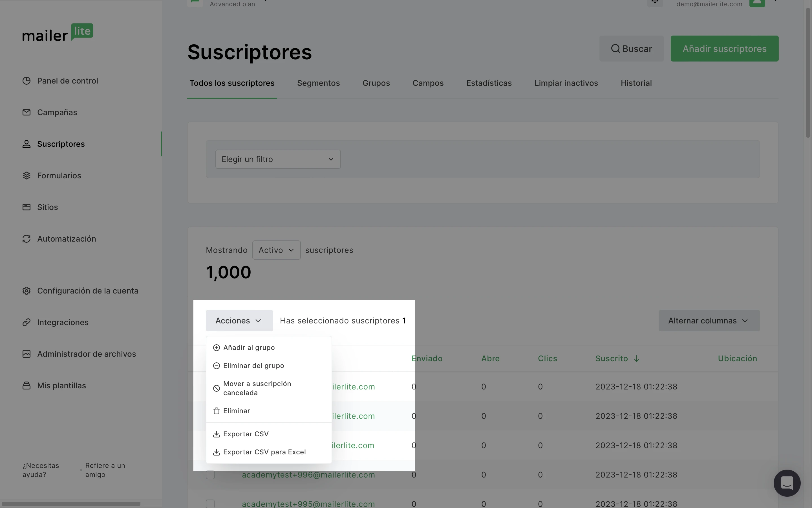
Task: Open the Elegir un filtro dropdown
Action: (x=278, y=159)
